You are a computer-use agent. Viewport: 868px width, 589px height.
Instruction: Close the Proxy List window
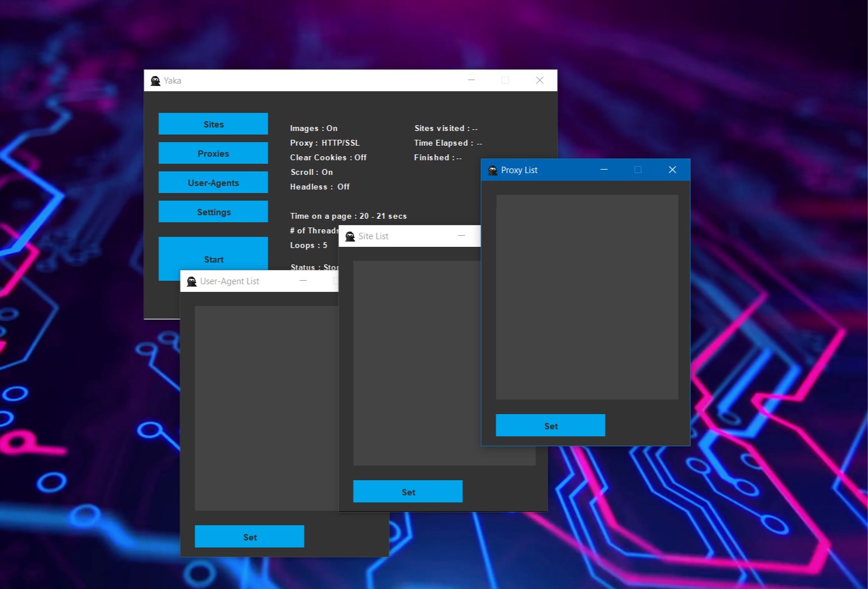click(672, 170)
